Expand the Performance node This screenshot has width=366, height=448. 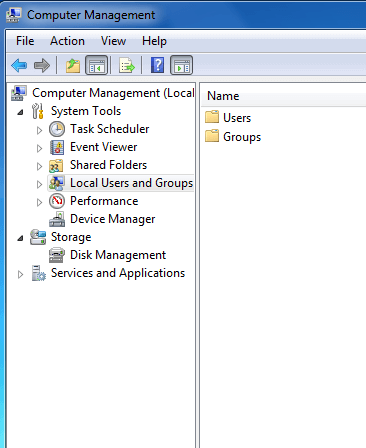pos(39,202)
